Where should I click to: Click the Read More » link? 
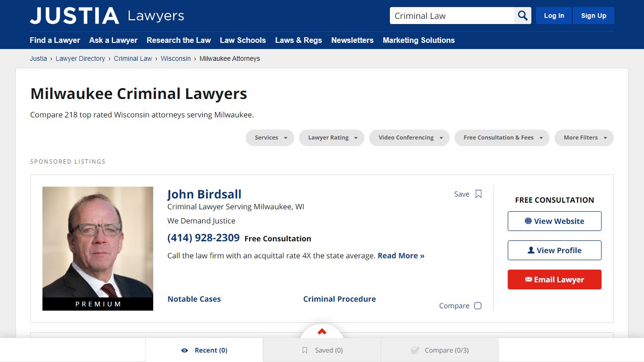pyautogui.click(x=401, y=255)
